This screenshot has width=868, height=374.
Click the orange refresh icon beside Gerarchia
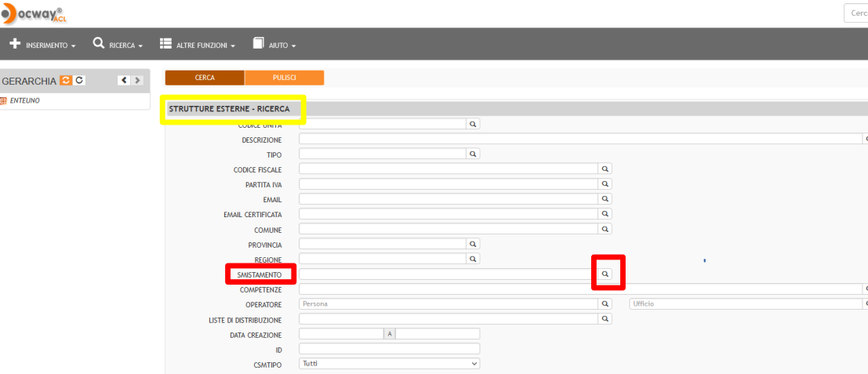pos(66,81)
